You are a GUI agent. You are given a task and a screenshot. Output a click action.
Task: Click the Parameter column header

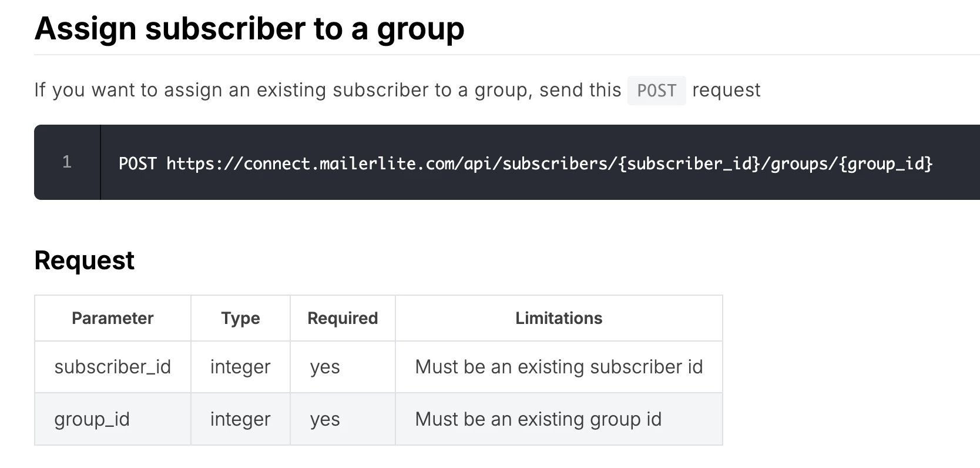tap(112, 318)
